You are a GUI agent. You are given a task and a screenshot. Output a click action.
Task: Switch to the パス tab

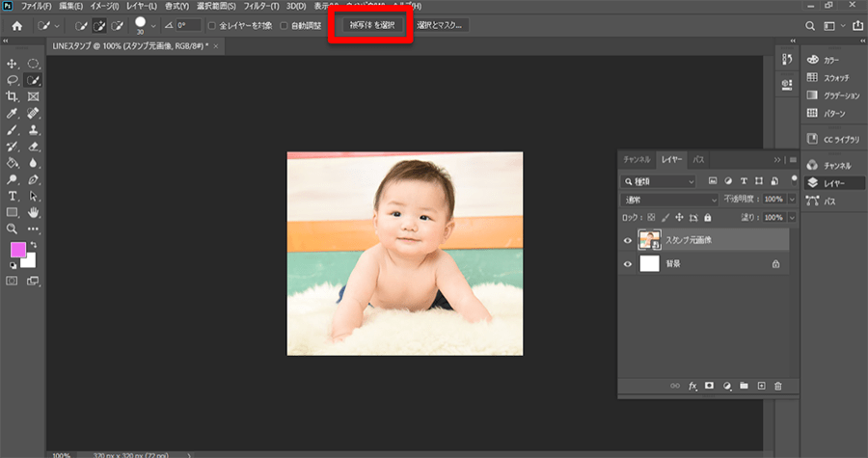pos(698,159)
